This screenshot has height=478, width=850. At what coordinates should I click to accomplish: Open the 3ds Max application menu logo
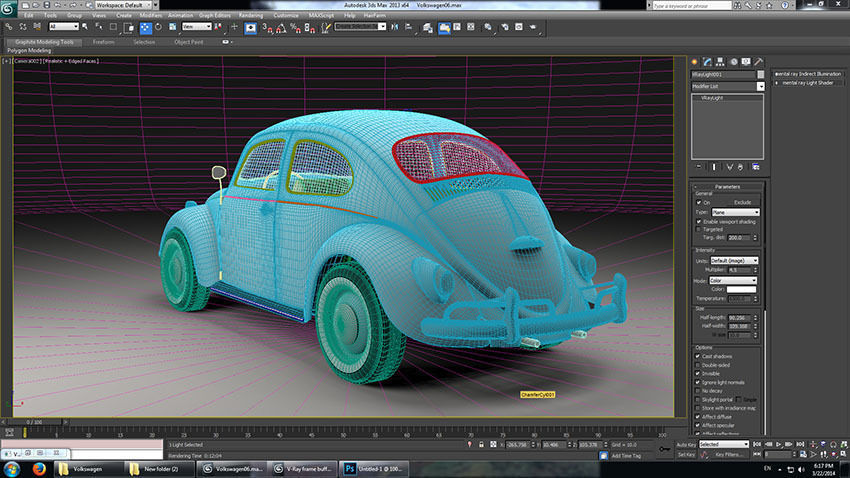[x=8, y=9]
